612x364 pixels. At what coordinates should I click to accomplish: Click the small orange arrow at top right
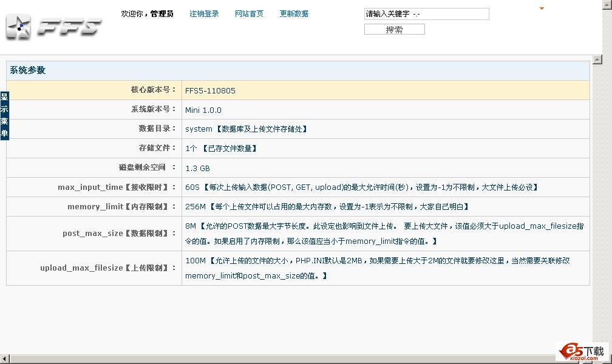(542, 8)
